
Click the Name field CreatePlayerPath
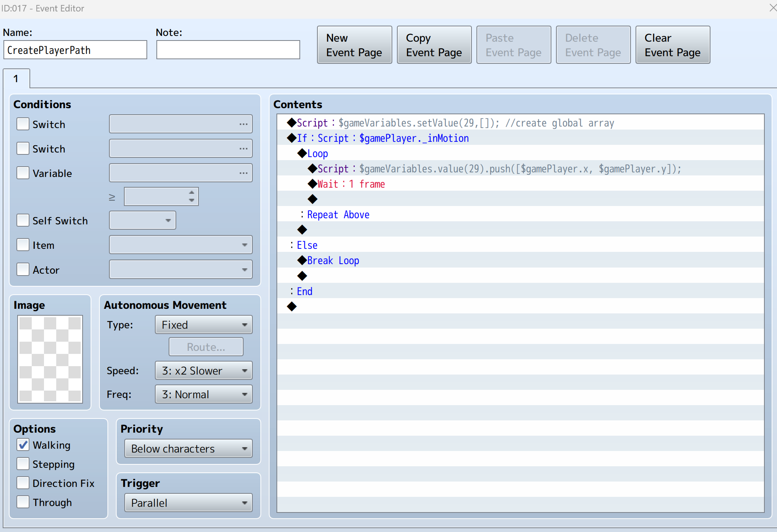75,50
